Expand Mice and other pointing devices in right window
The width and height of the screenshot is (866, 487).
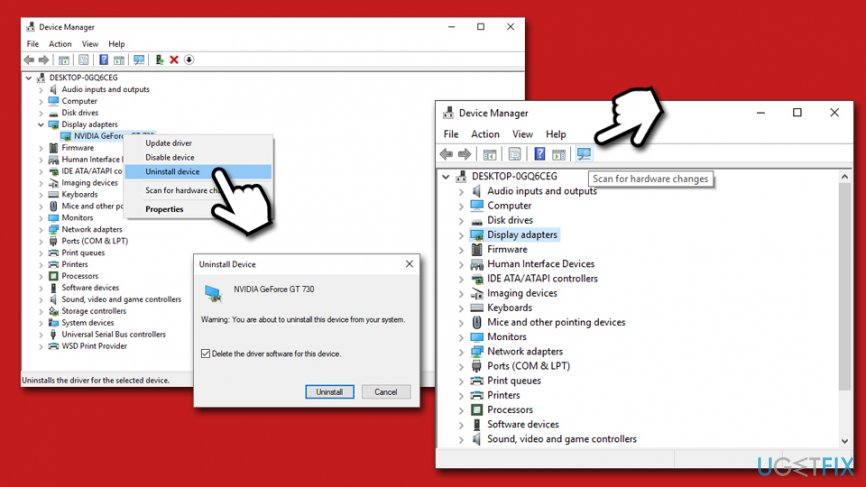coord(461,322)
